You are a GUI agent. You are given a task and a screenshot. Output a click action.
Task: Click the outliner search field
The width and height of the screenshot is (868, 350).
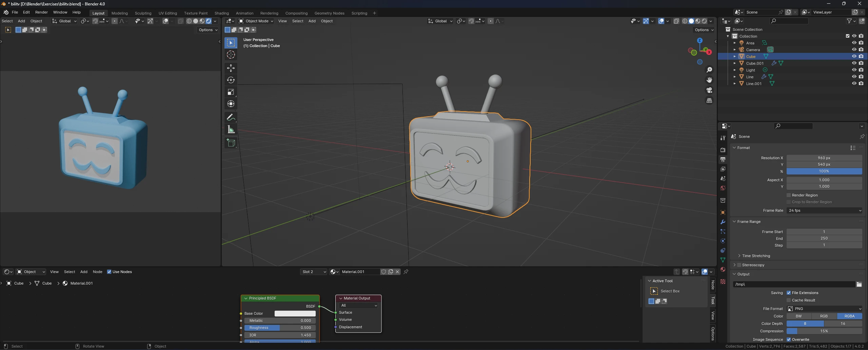point(789,21)
